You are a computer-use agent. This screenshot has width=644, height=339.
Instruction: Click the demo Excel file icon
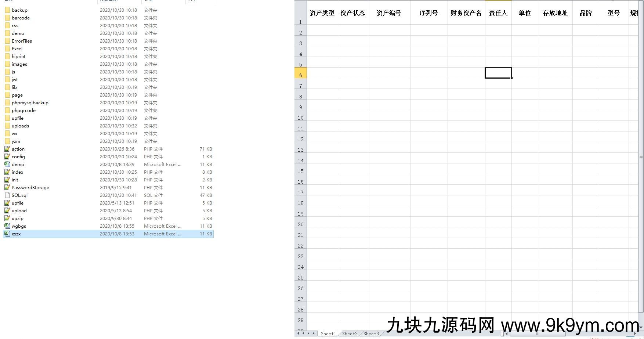pyautogui.click(x=7, y=164)
